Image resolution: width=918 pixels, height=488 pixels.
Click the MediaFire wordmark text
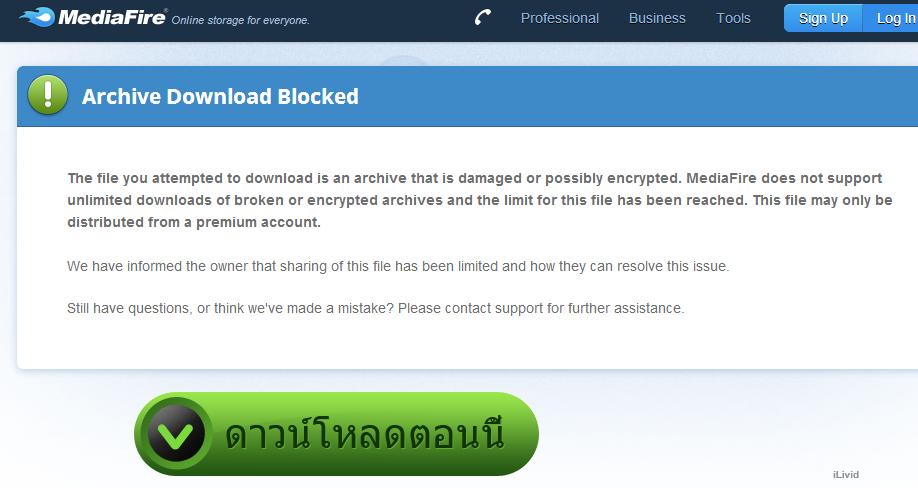(112, 18)
